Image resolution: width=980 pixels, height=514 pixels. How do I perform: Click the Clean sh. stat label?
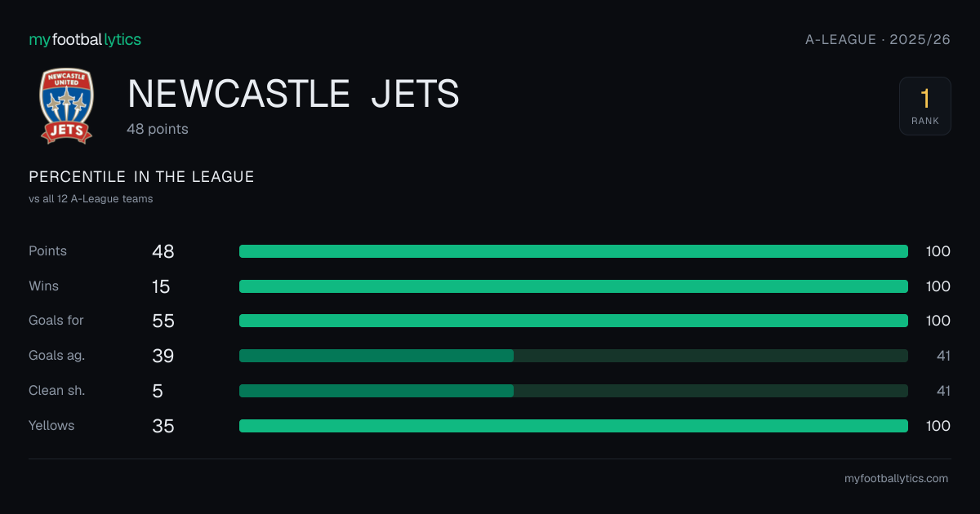57,391
